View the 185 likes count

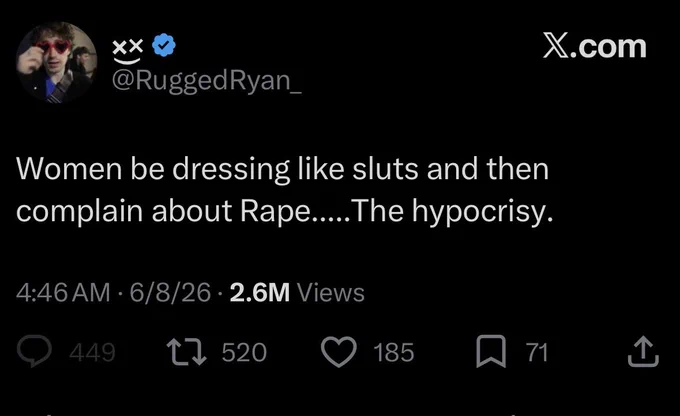coord(394,352)
